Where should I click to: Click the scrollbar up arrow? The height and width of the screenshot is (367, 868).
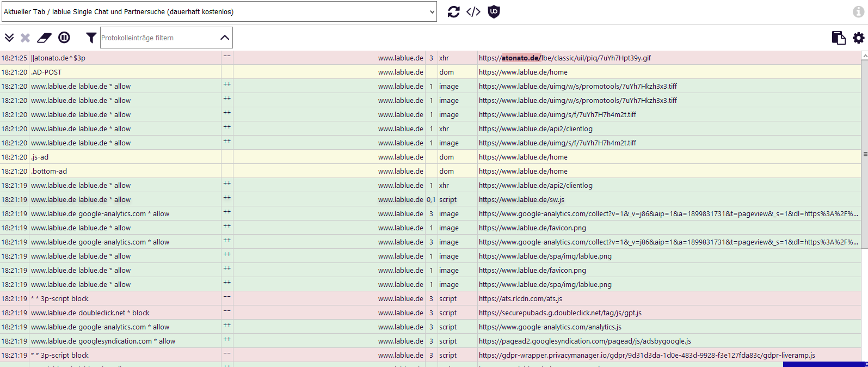pyautogui.click(x=864, y=56)
